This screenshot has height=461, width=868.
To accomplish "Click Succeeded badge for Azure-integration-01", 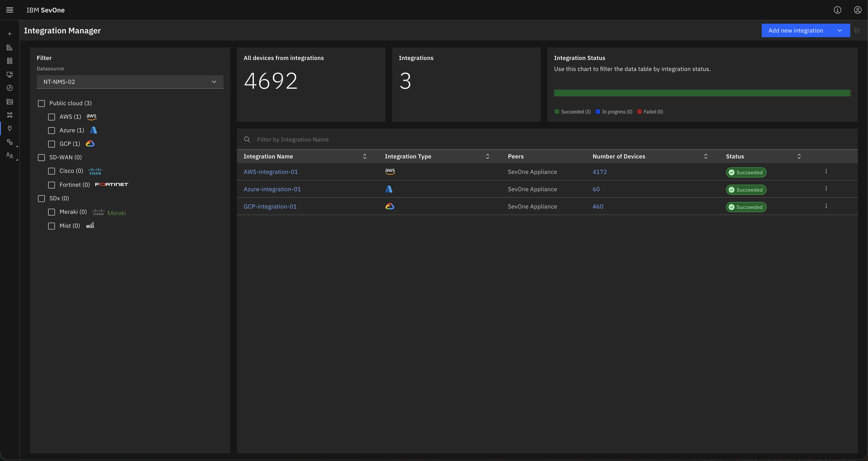I will click(x=746, y=190).
